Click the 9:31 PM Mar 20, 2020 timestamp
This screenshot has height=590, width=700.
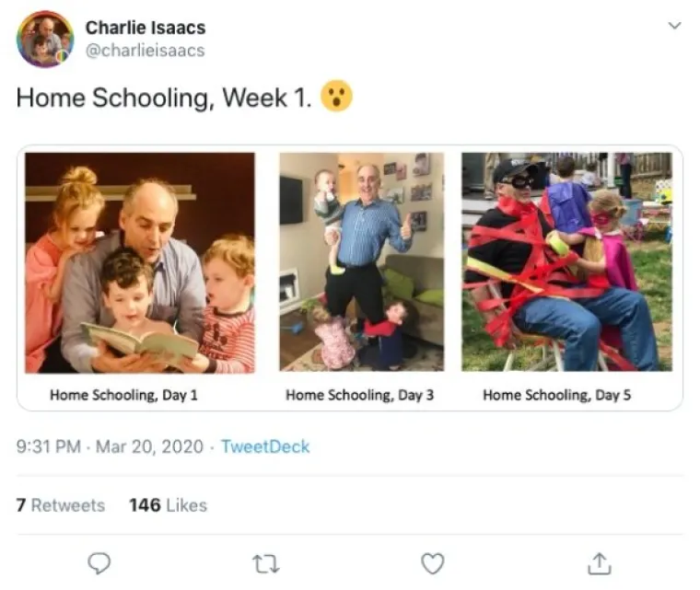coord(109,447)
